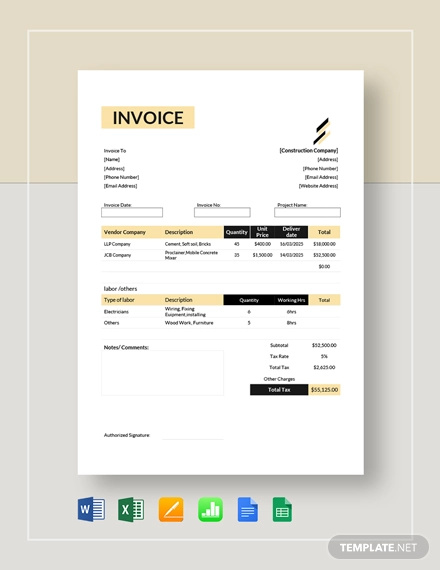
Task: Select the LLP Company table row
Action: click(221, 244)
